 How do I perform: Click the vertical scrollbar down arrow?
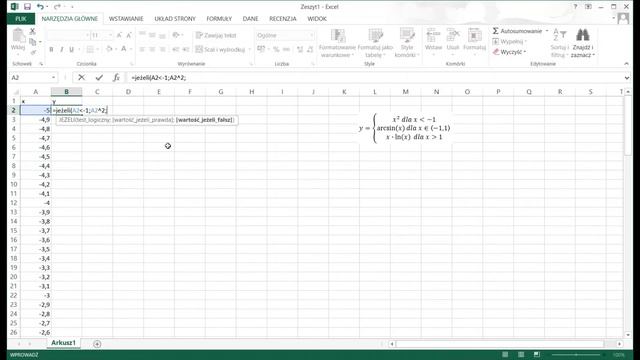(628, 335)
